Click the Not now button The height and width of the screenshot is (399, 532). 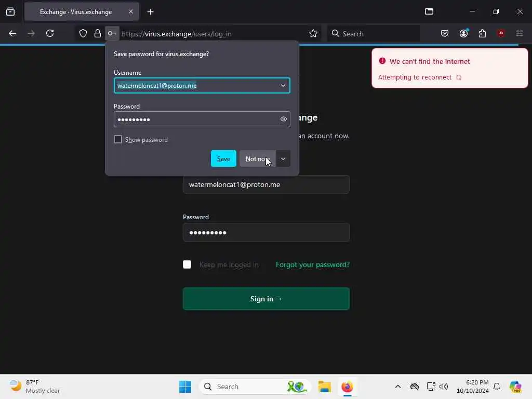point(258,159)
